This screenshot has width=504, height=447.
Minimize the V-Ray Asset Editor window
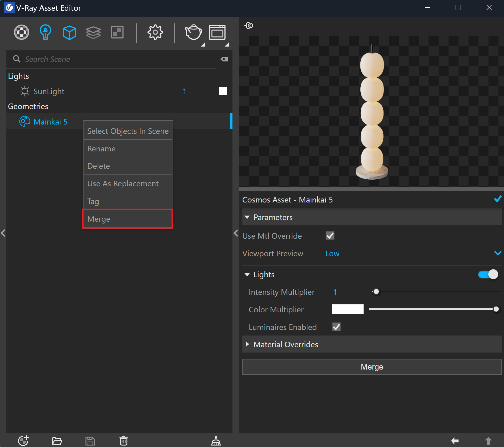click(427, 7)
